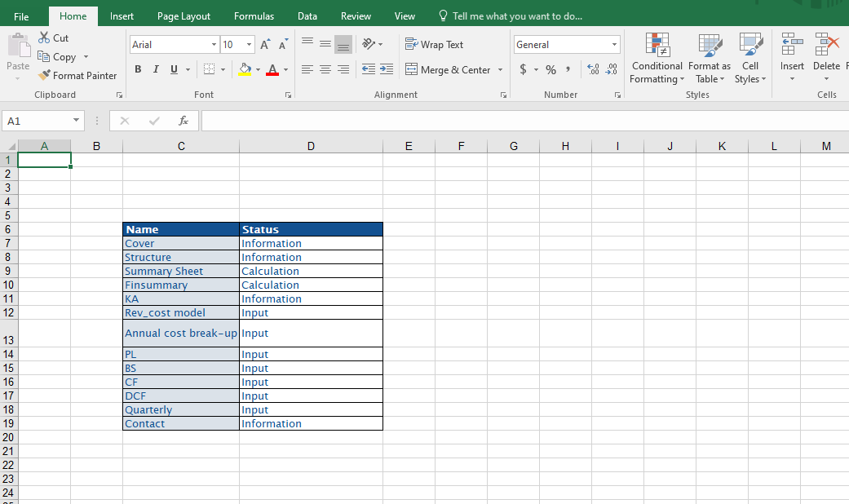Open the Quarterly sheet link
The image size is (849, 504).
[x=148, y=409]
